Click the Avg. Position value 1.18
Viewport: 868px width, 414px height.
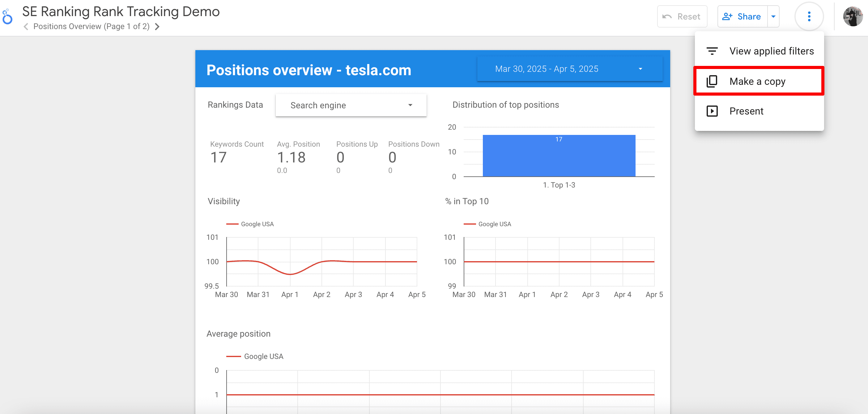pyautogui.click(x=291, y=157)
